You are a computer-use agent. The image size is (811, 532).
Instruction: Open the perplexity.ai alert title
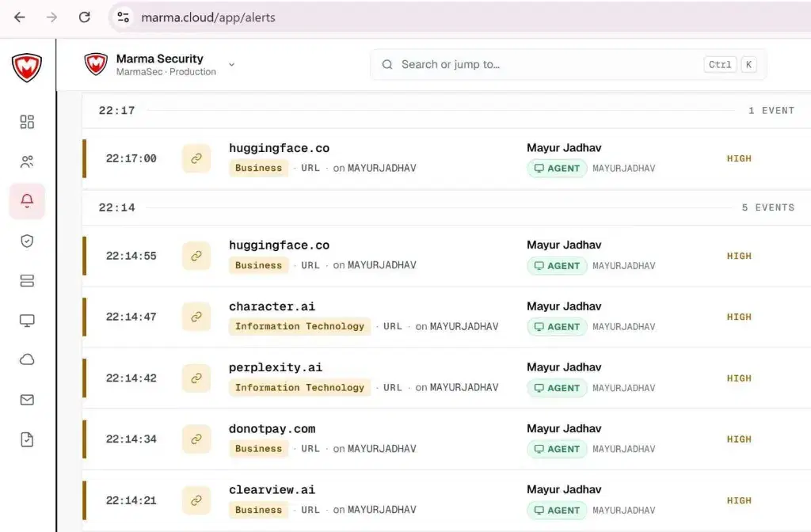point(276,367)
